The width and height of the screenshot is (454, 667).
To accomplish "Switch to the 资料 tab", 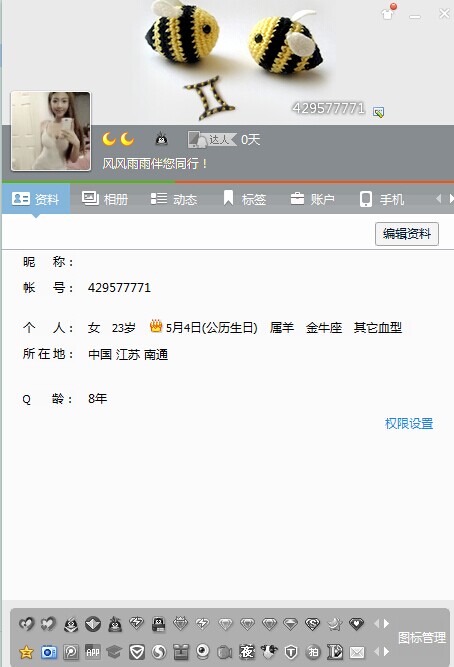I will pyautogui.click(x=36, y=199).
